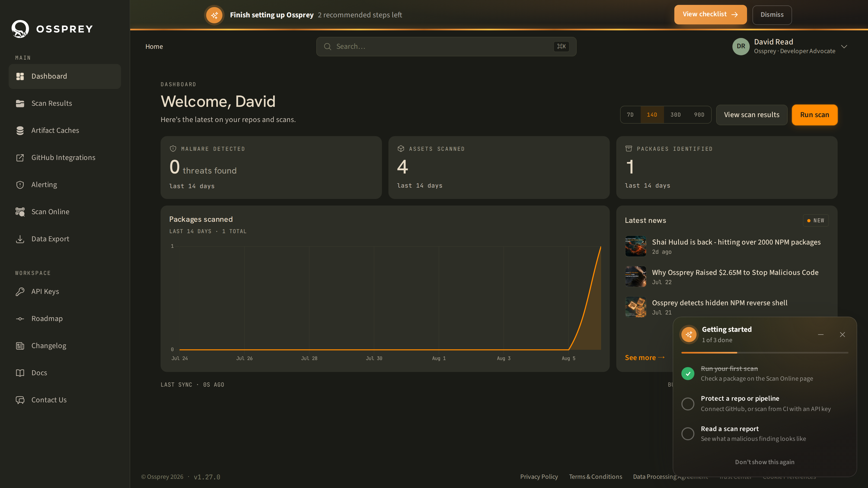Click the Getting started sparkle icon
The image size is (868, 488).
689,335
